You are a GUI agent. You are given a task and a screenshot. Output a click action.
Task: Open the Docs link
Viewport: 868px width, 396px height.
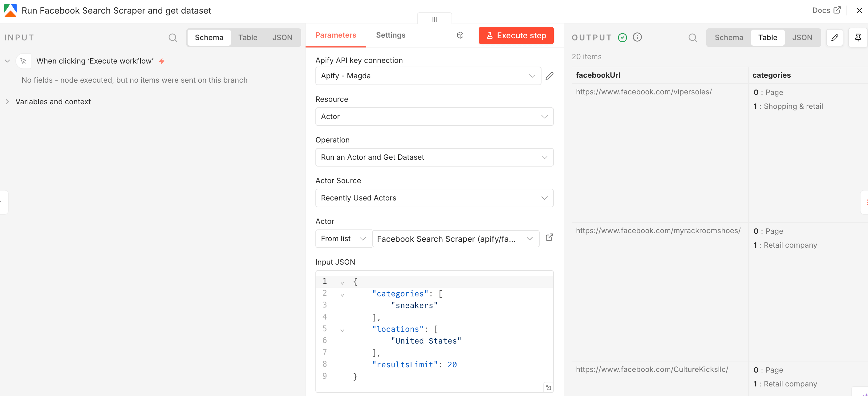pyautogui.click(x=826, y=10)
